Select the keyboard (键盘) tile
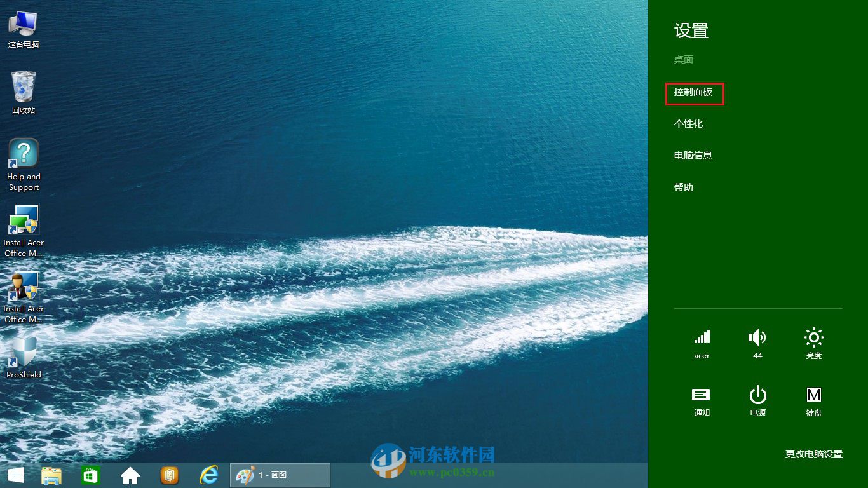 point(814,400)
